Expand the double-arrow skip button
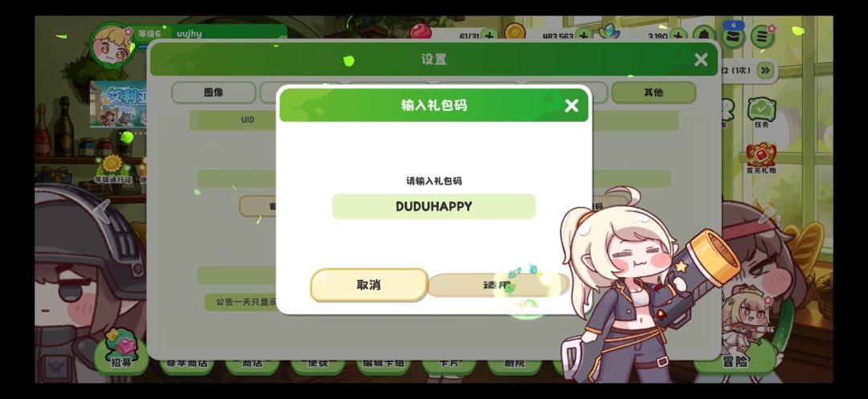868x399 pixels. point(765,71)
